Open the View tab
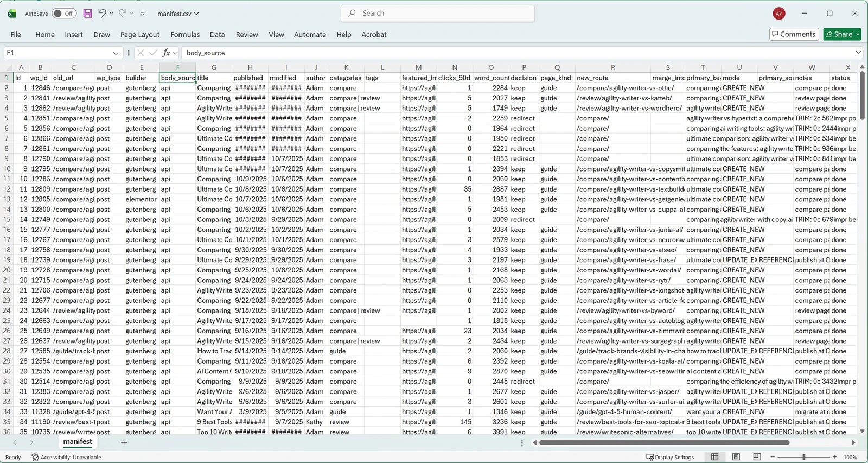The image size is (868, 463). point(276,34)
